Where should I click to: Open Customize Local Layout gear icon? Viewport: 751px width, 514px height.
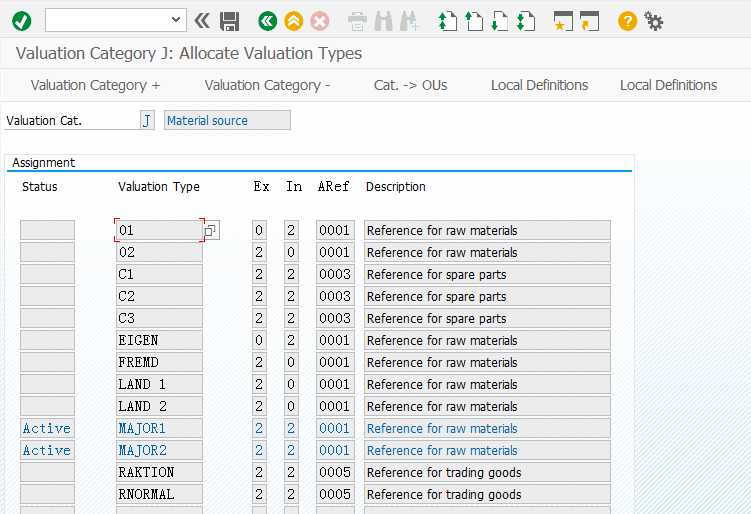point(653,21)
